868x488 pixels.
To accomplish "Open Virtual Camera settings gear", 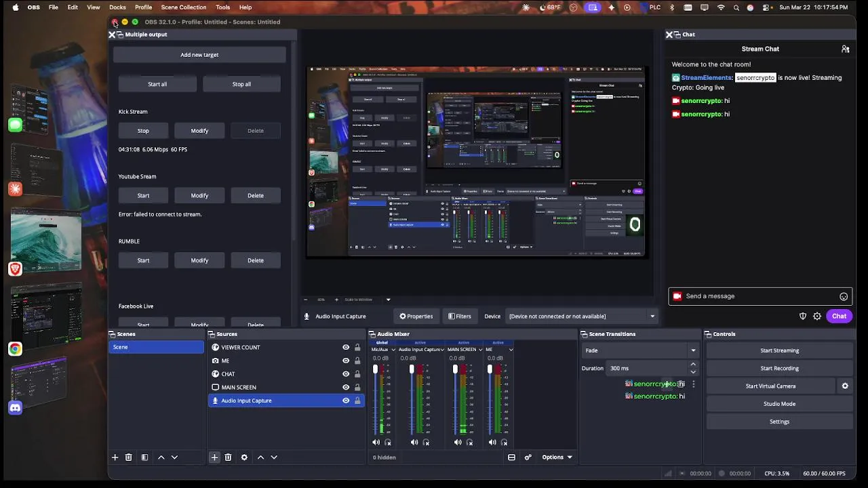I will pyautogui.click(x=845, y=386).
